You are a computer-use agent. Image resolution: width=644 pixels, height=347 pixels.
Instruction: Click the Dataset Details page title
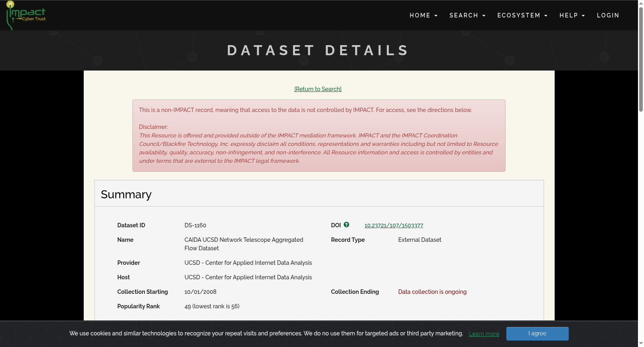click(x=318, y=50)
